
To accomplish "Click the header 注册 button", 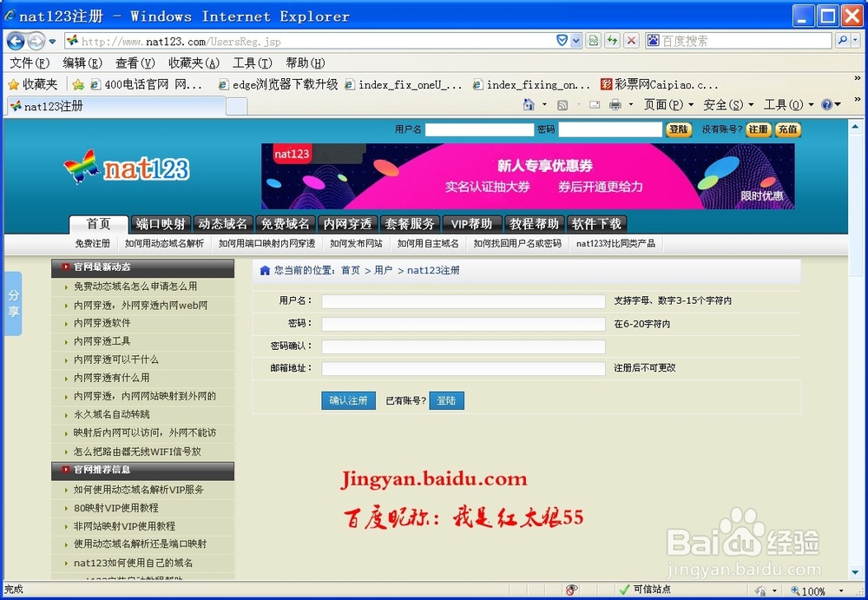I will 759,129.
